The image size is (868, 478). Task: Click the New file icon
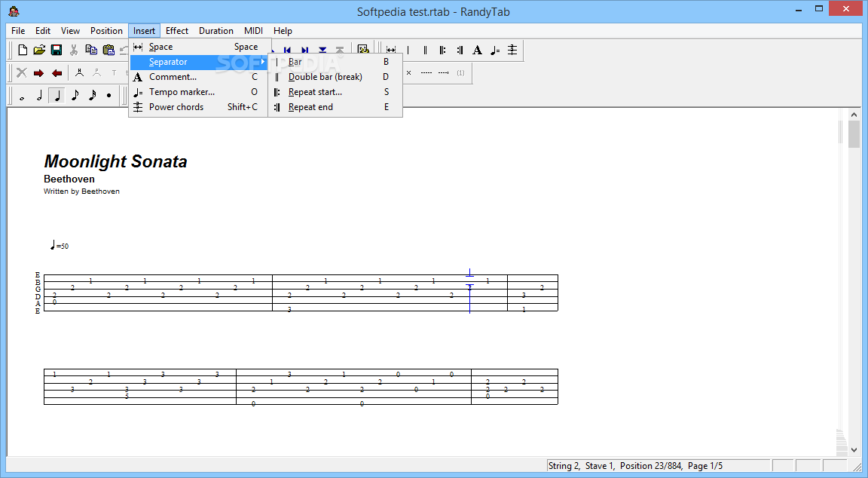(x=22, y=50)
